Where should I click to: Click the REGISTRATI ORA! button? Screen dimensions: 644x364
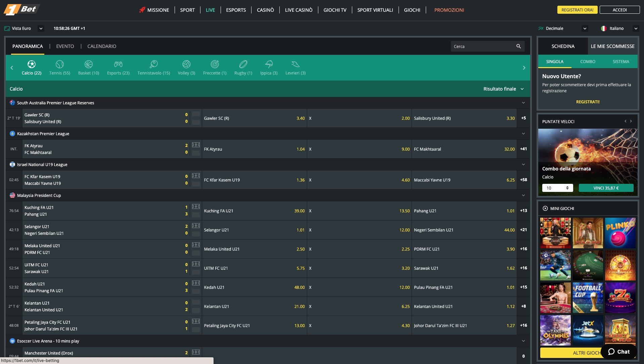[577, 10]
